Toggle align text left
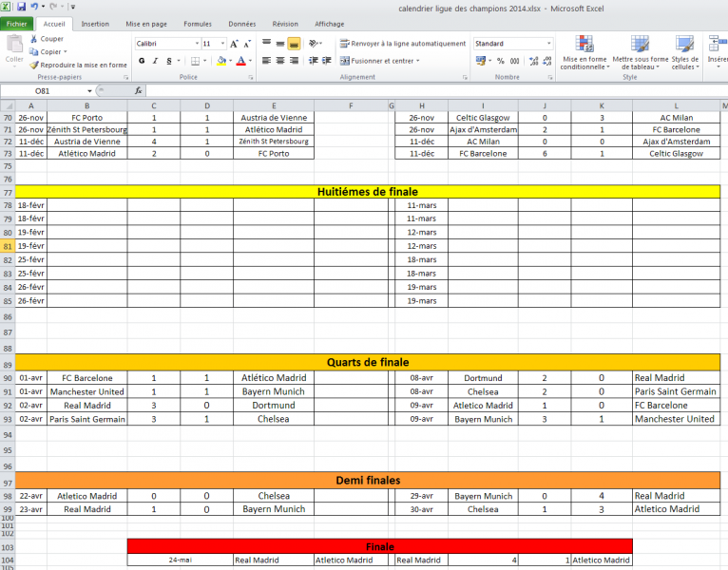Screen dimensions: 728x570 (x=266, y=61)
